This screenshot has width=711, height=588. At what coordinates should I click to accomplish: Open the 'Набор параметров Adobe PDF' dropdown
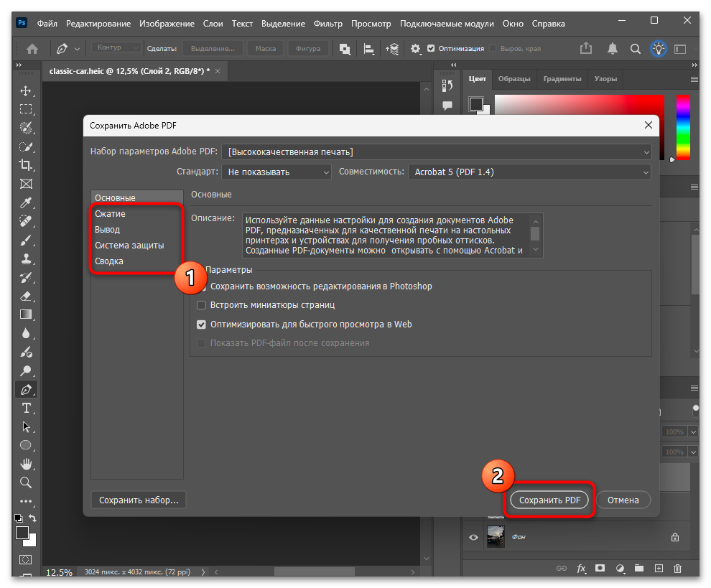(437, 151)
